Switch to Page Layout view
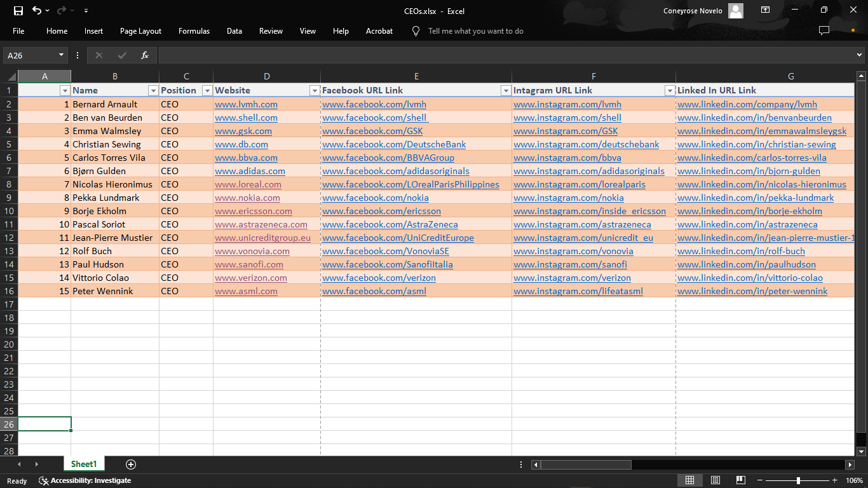This screenshot has height=488, width=868. (715, 480)
